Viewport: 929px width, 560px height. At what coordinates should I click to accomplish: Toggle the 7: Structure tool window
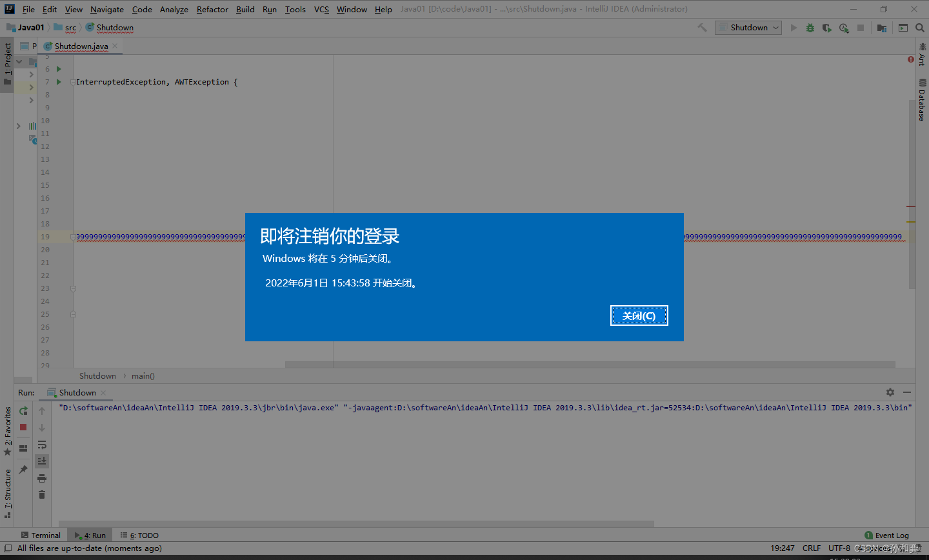(7, 494)
